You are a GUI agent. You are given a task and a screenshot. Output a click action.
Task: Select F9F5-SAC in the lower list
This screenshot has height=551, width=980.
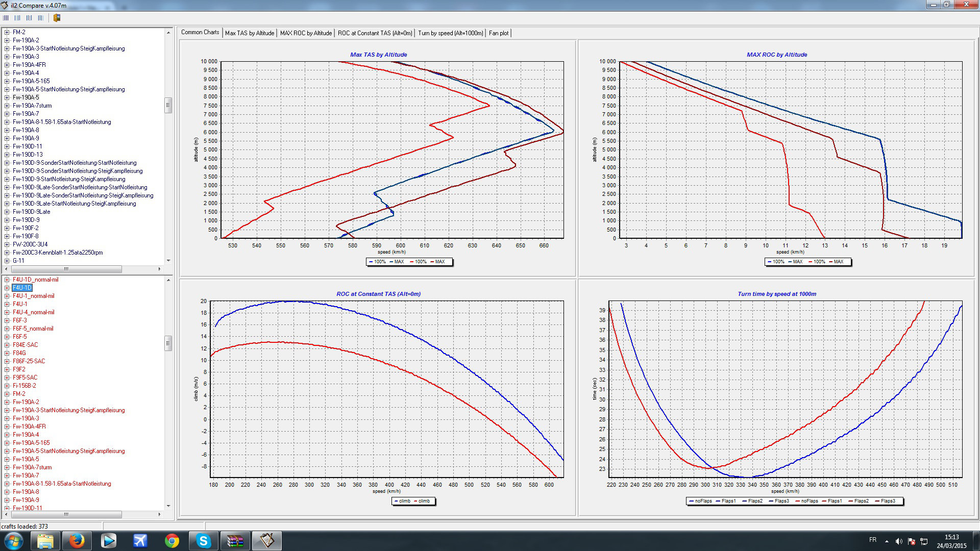tap(25, 378)
